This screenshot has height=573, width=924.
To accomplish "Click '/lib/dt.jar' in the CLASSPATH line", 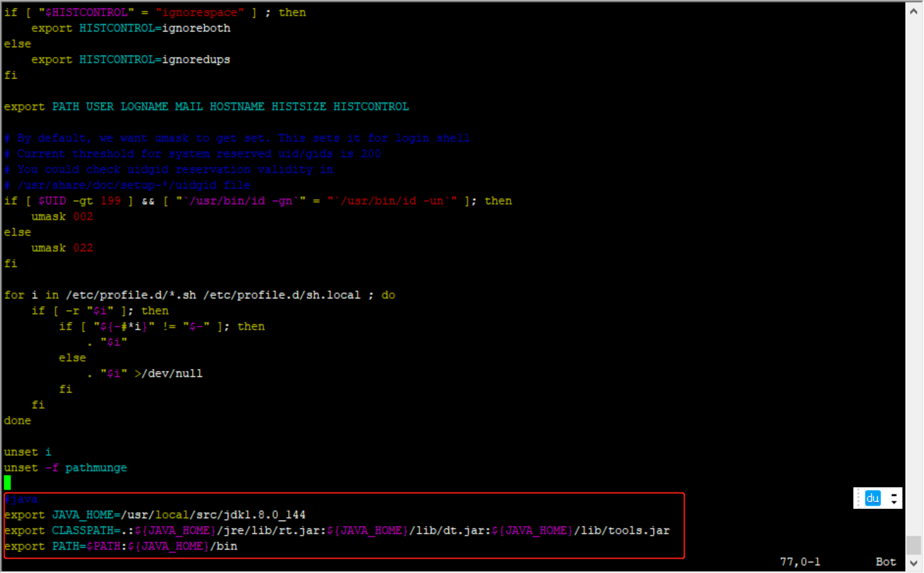I will pos(450,530).
